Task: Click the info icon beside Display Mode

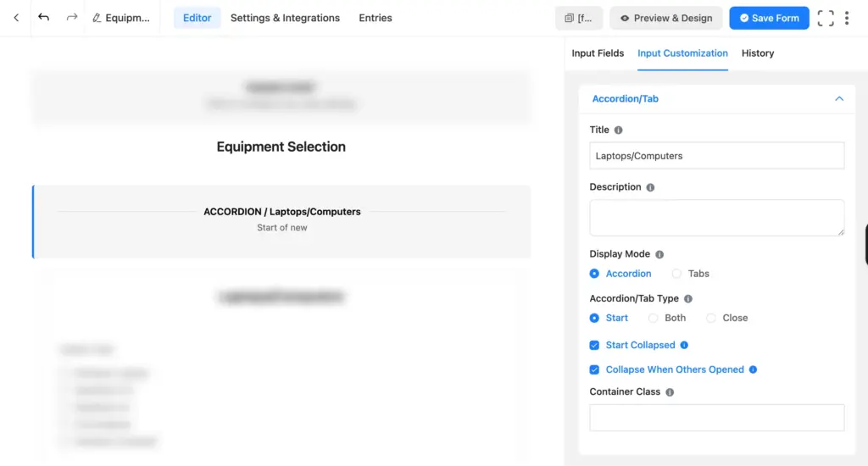Action: (x=659, y=254)
